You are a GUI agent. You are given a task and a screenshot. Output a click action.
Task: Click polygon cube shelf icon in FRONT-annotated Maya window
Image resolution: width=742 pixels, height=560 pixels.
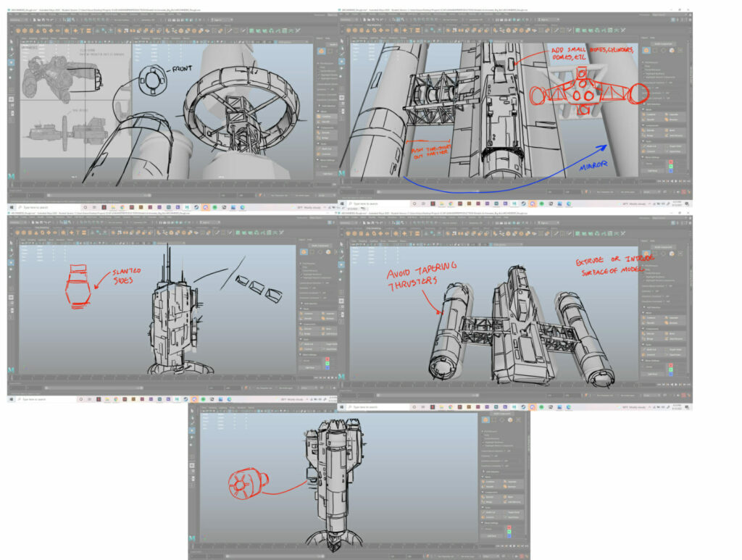[x=25, y=30]
